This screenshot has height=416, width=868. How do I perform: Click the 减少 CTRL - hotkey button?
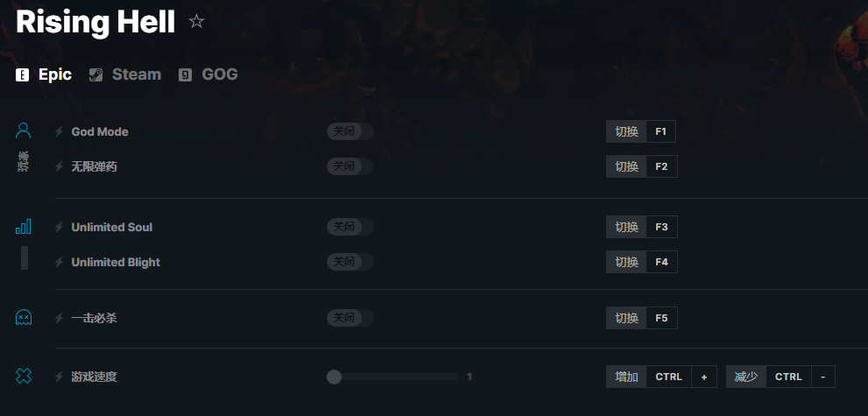pyautogui.click(x=780, y=377)
